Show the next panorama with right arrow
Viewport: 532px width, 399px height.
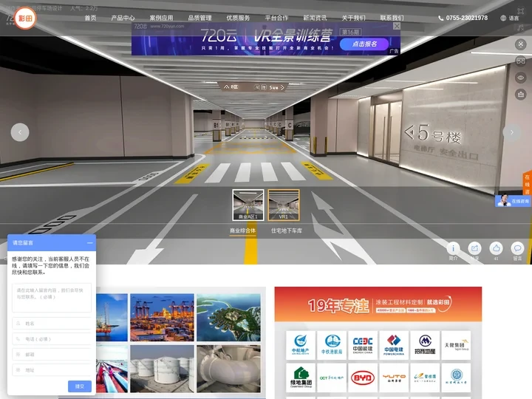[x=511, y=132]
